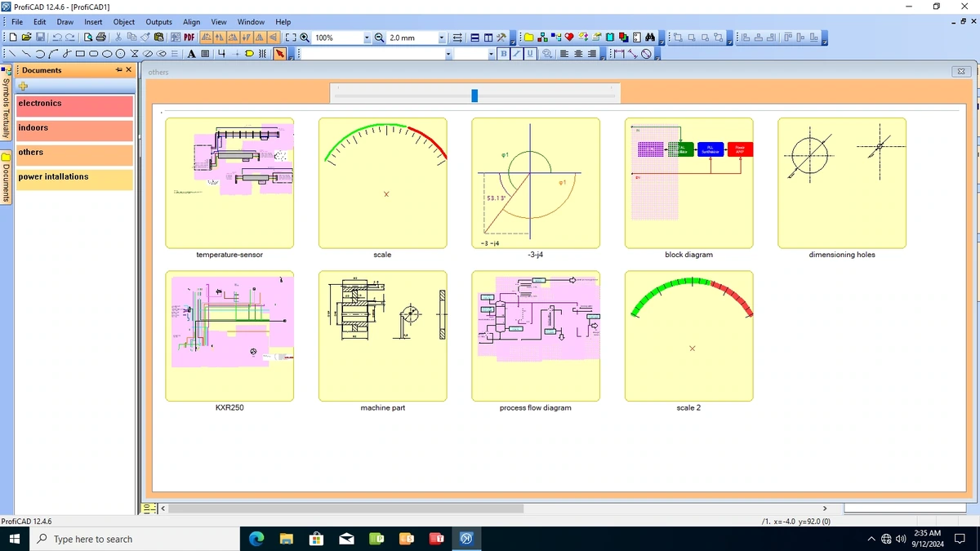Select the others documents category
980x551 pixels.
point(74,155)
